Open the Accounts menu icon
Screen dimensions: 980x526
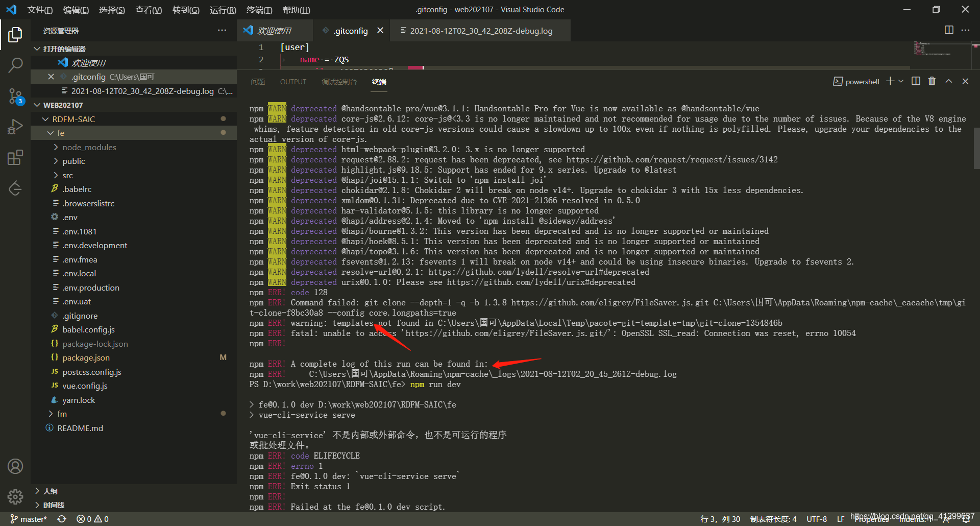point(15,466)
